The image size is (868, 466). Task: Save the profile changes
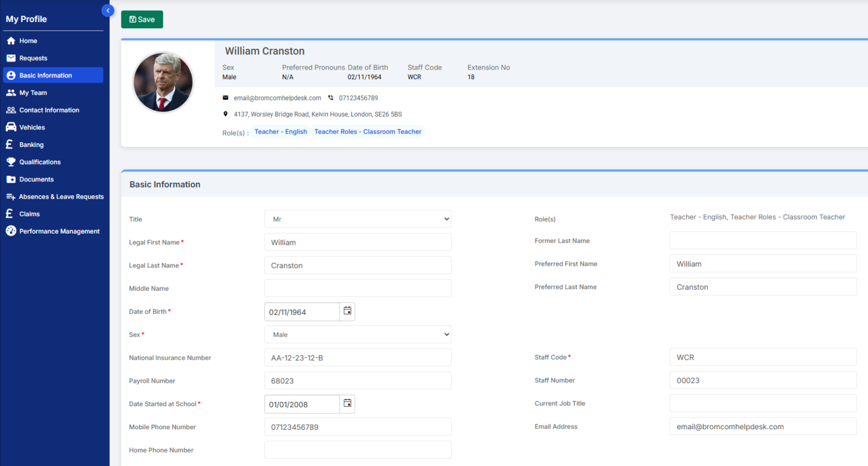pos(142,19)
